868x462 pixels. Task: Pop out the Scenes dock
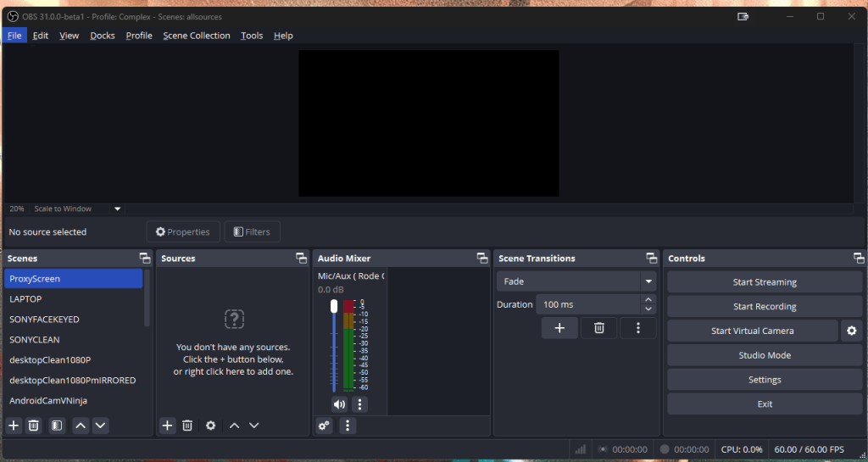[x=144, y=258]
